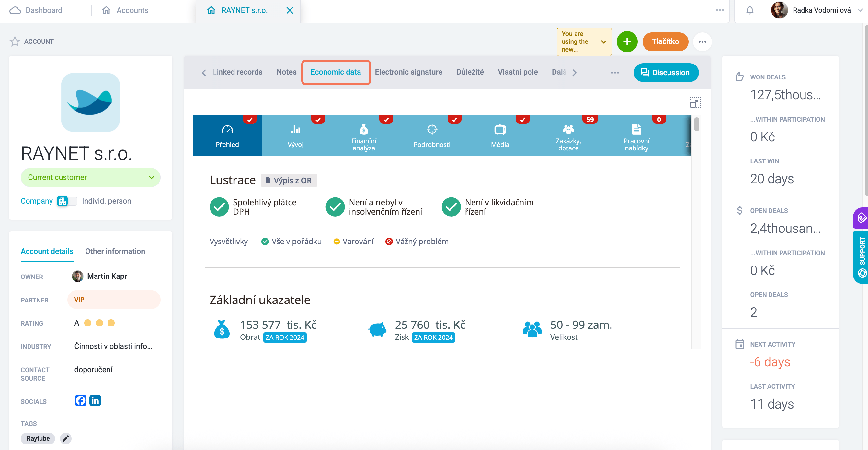Expand the 'You are using the new' notice
The width and height of the screenshot is (868, 450).
pos(584,41)
